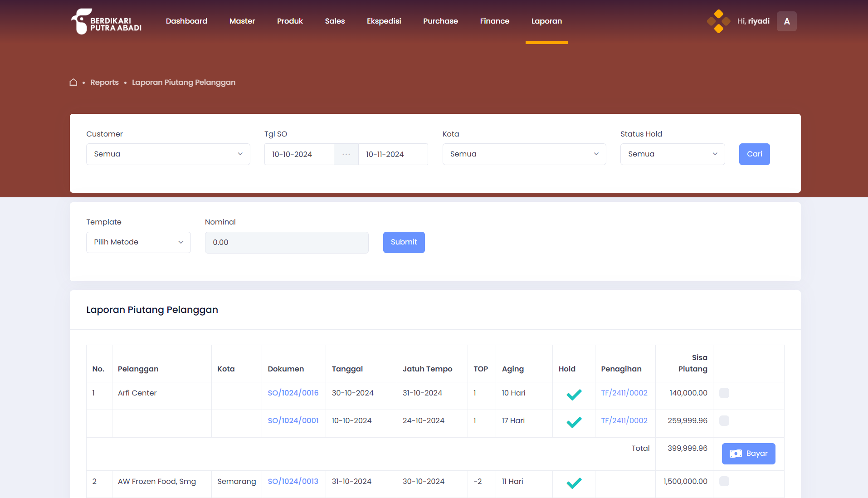Tick the checkbox for the 140,000.00 row
The image size is (868, 498).
(724, 393)
